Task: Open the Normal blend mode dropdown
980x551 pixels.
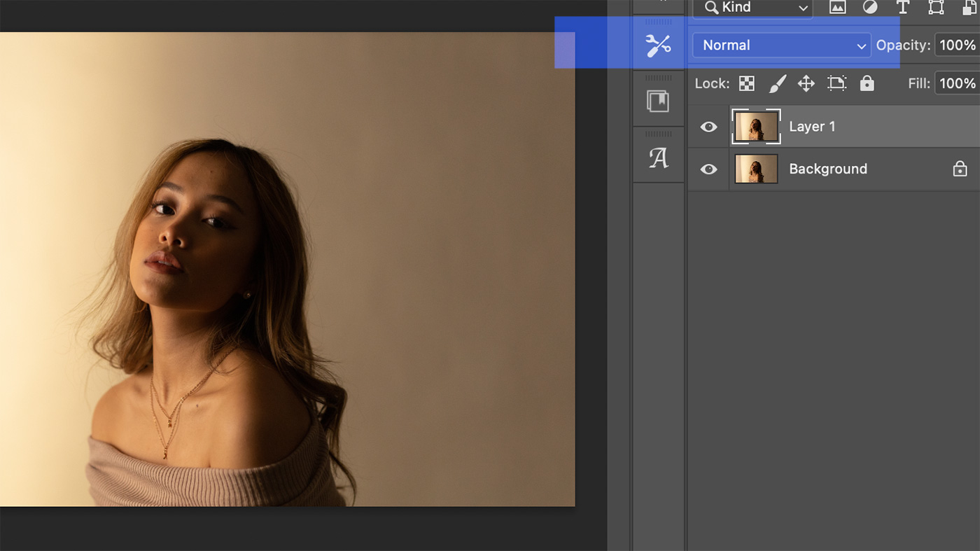Action: click(x=782, y=46)
